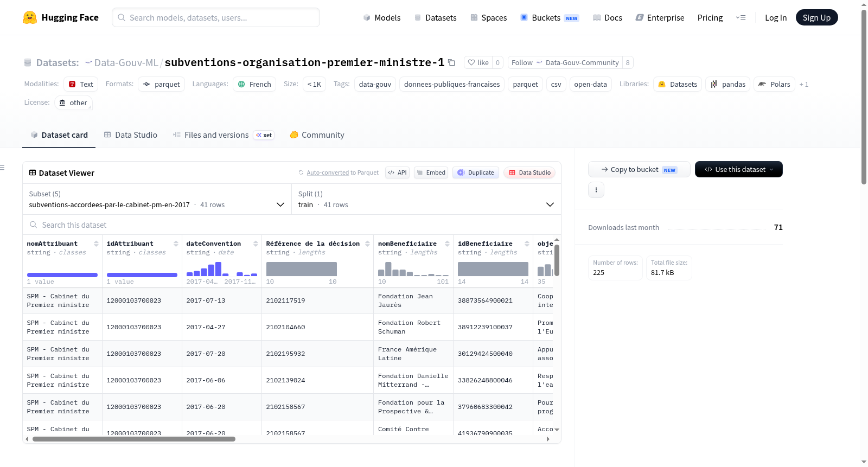Viewport: 868px width, 467px height.
Task: Click the page vertical scrollbar thumb
Action: tap(864, 97)
